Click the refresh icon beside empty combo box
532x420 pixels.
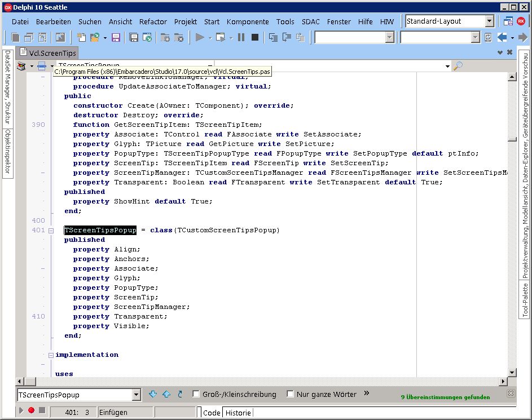(x=488, y=37)
